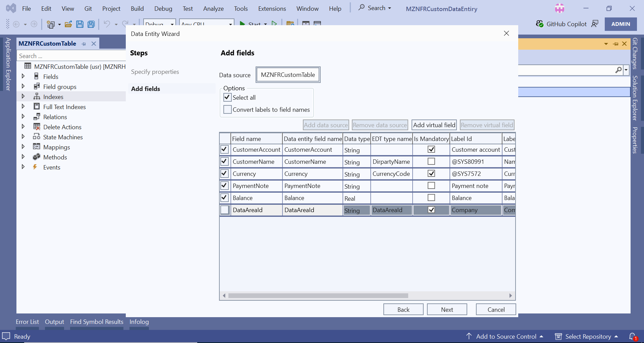The width and height of the screenshot is (644, 343).
Task: Enable Convert labels to field names
Action: click(227, 109)
